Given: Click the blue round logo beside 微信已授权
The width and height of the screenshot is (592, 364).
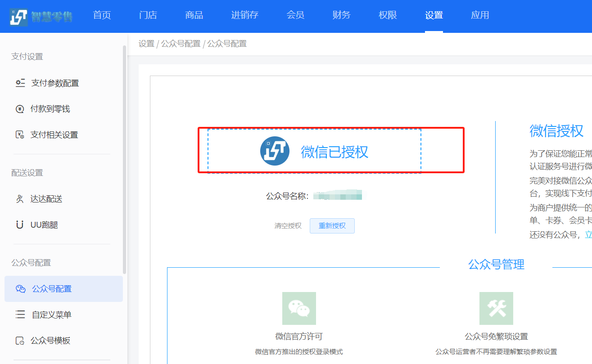Looking at the screenshot, I should (x=275, y=151).
